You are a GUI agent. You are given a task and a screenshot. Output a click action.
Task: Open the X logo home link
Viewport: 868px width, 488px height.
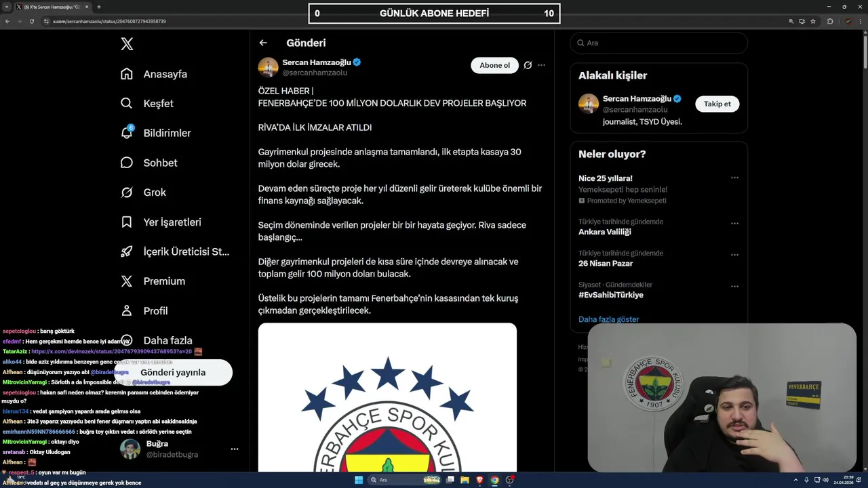[x=127, y=44]
